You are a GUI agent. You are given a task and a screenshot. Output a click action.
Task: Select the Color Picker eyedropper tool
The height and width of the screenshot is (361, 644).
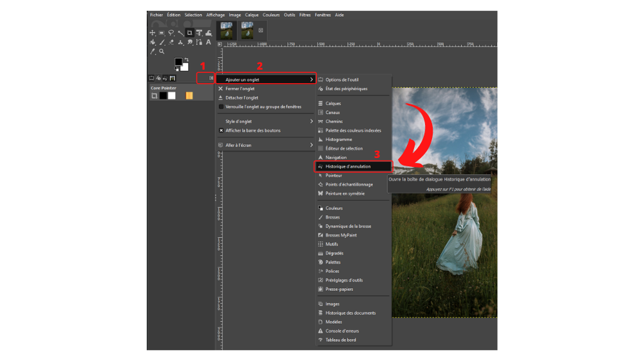pyautogui.click(x=153, y=52)
